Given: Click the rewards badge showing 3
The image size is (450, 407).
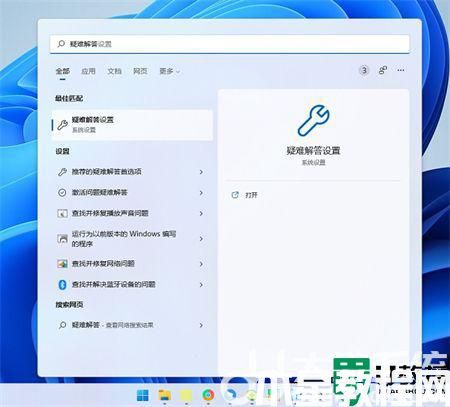Looking at the screenshot, I should pyautogui.click(x=364, y=70).
